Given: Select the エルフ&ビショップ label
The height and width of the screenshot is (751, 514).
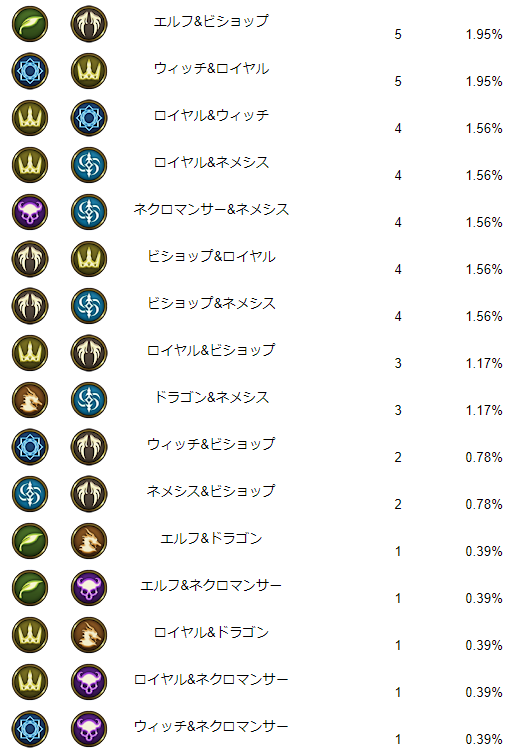Looking at the screenshot, I should 211,21.
